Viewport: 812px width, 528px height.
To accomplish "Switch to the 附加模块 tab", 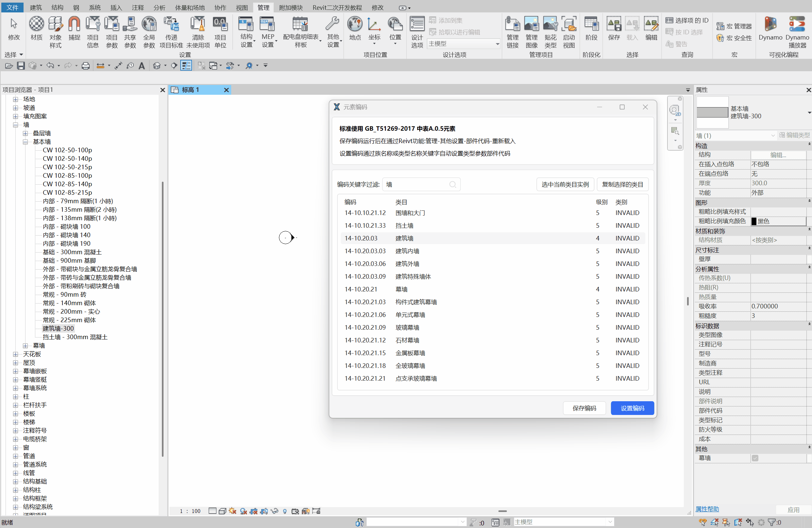I will [291, 8].
